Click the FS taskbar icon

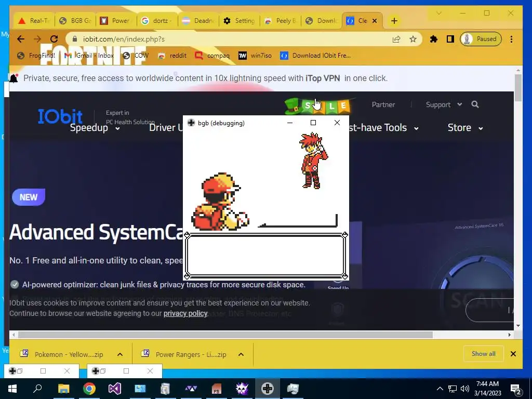[x=216, y=389]
